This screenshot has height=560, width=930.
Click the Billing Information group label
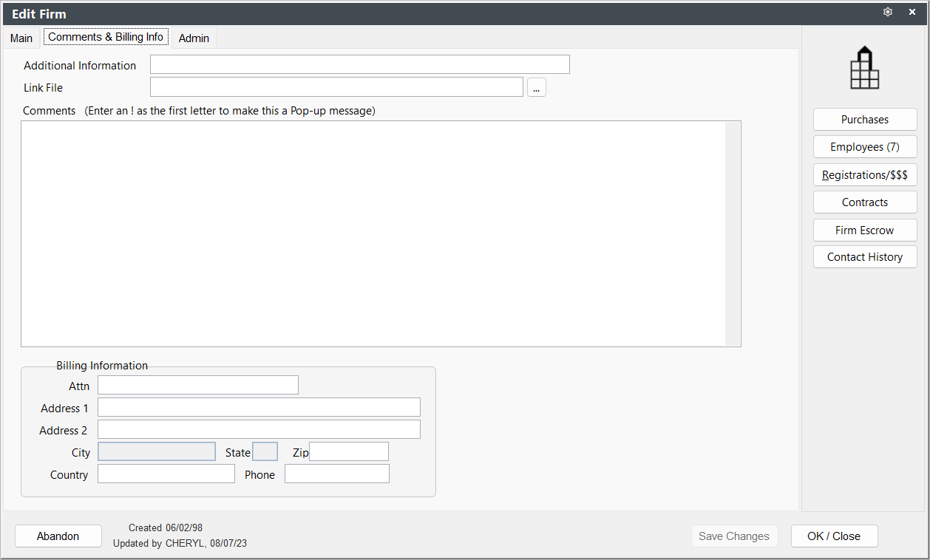(102, 366)
